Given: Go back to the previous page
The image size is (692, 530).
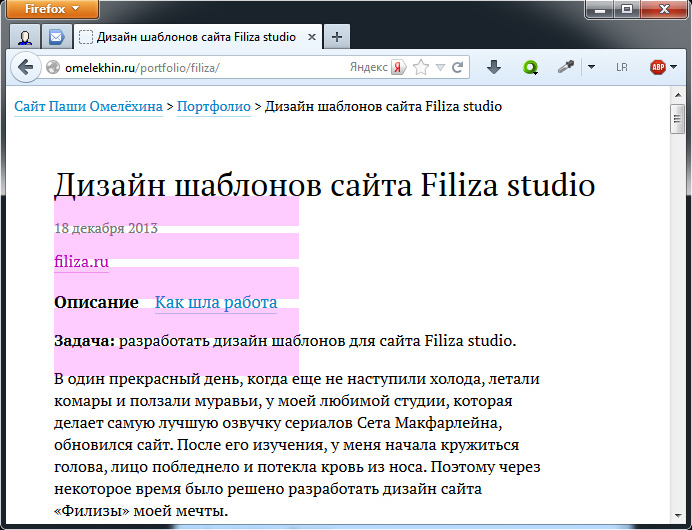Looking at the screenshot, I should point(25,68).
